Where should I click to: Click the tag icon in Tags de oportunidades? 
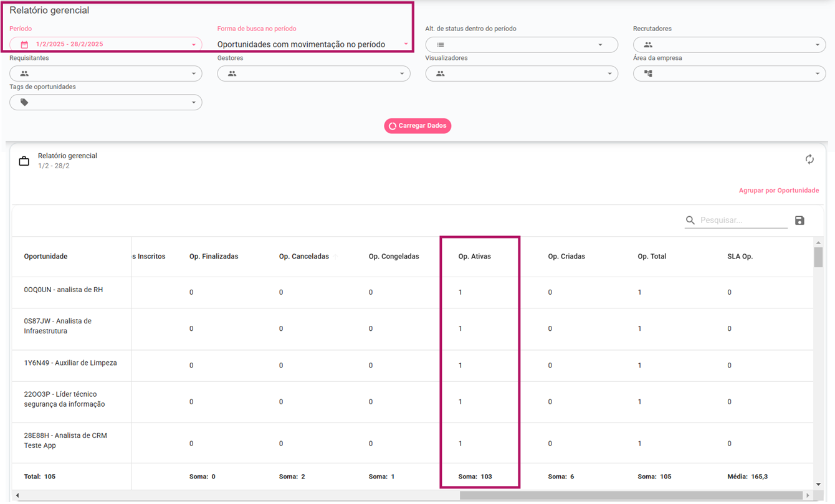pos(24,102)
